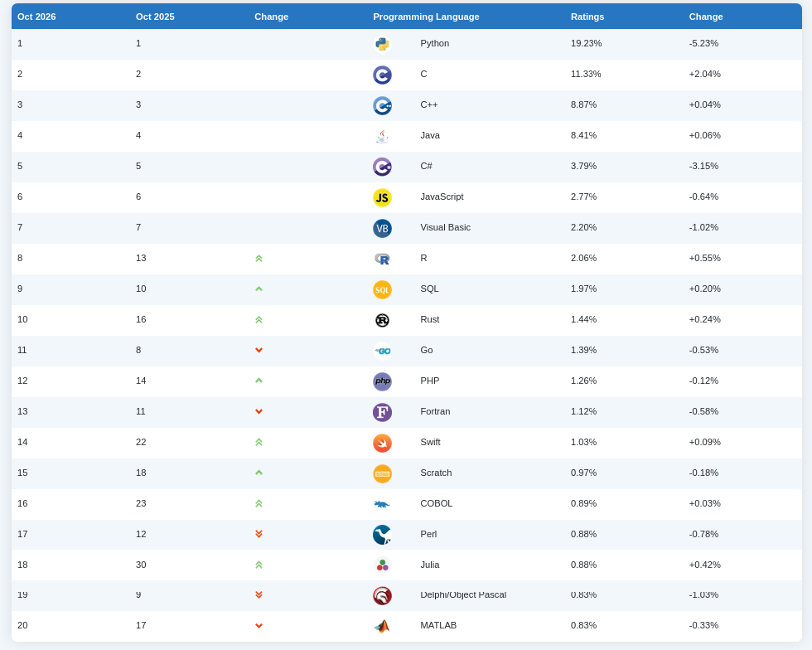Click the double down arrow in Perl row
Screen dimensions: 812x650
[259, 534]
